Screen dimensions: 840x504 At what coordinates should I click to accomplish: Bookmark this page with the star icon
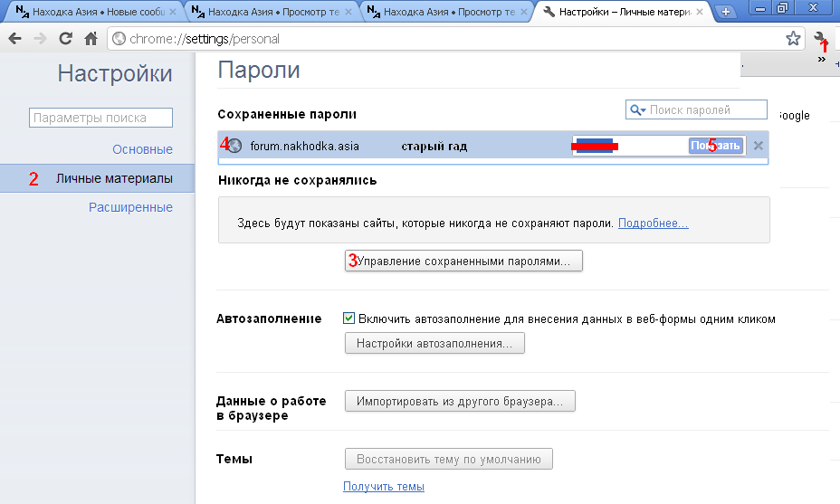tap(793, 38)
